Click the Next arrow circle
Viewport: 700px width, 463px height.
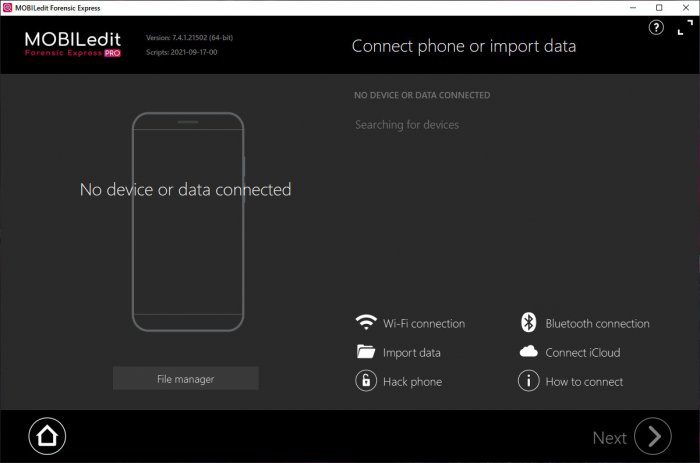click(653, 436)
